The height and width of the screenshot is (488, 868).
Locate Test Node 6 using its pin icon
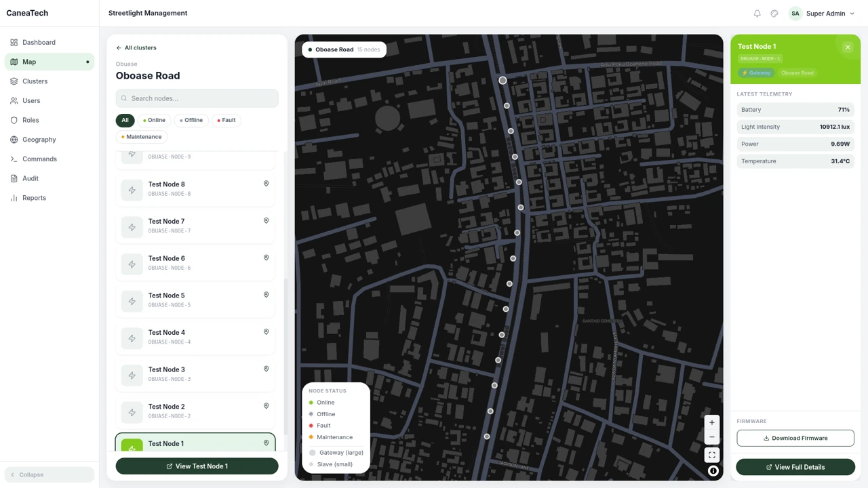point(266,258)
